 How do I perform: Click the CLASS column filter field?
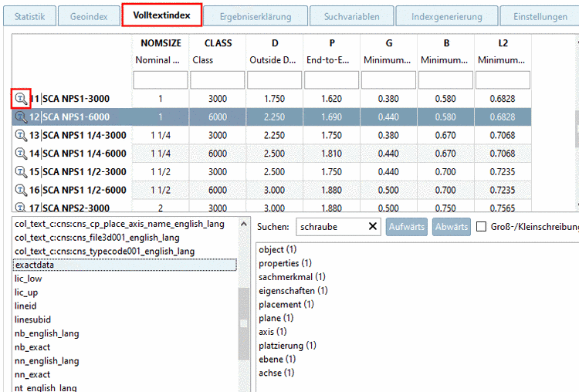tap(218, 79)
